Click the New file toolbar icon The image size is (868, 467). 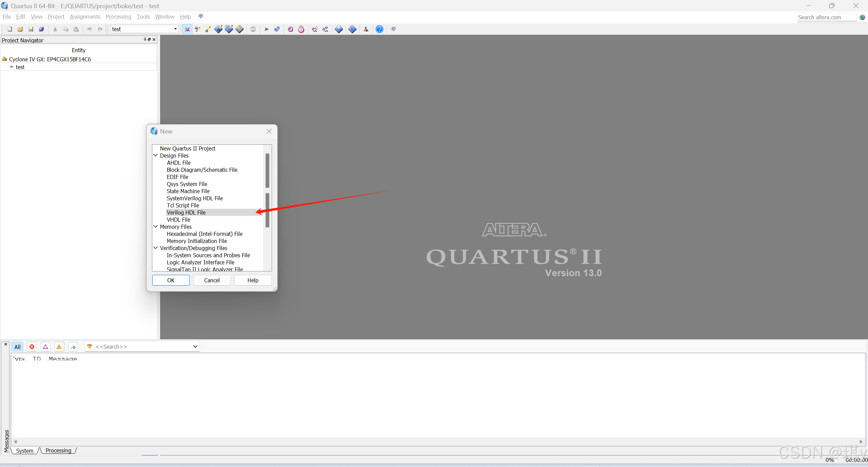tap(10, 29)
